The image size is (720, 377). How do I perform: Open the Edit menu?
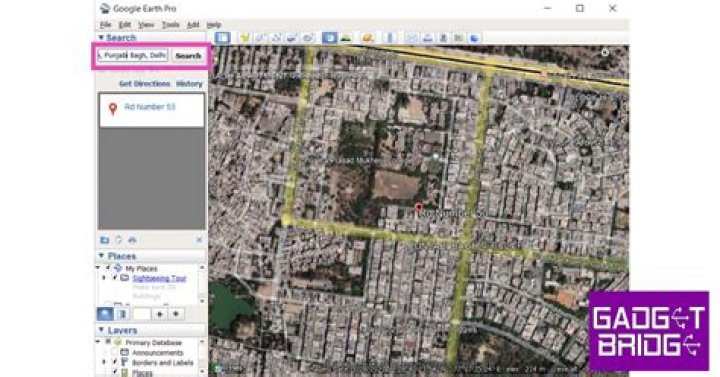pos(125,25)
